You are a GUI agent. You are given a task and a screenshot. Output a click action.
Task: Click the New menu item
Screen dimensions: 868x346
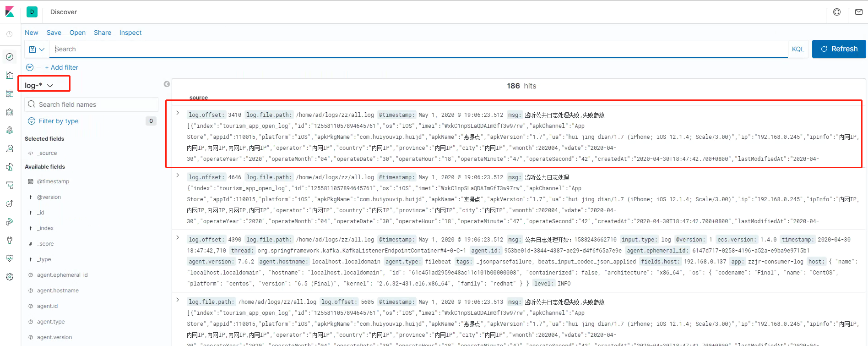(32, 33)
